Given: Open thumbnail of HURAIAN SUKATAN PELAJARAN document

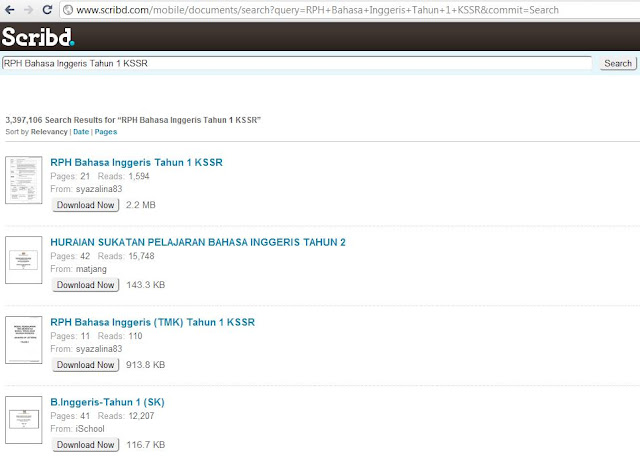Looking at the screenshot, I should pos(24,260).
